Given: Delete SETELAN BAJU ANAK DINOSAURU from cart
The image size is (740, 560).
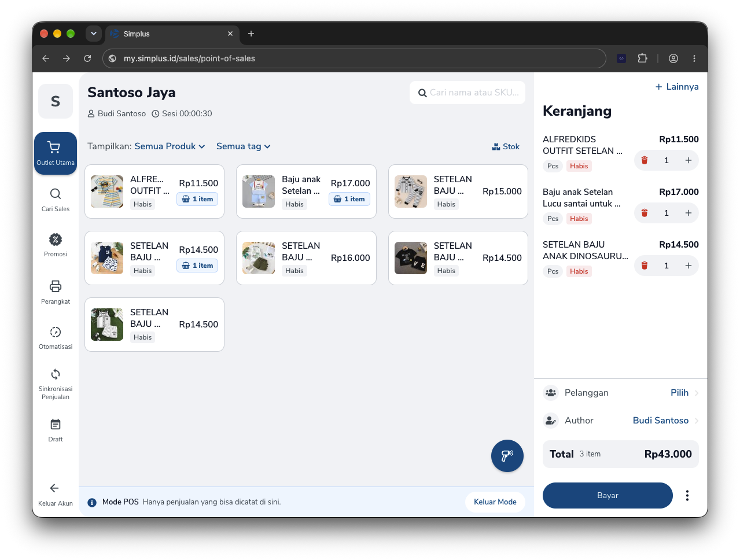Looking at the screenshot, I should (x=645, y=266).
